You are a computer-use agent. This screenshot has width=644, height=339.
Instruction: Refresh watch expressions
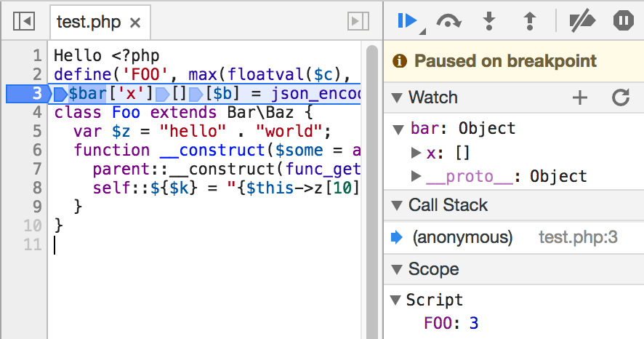click(621, 97)
